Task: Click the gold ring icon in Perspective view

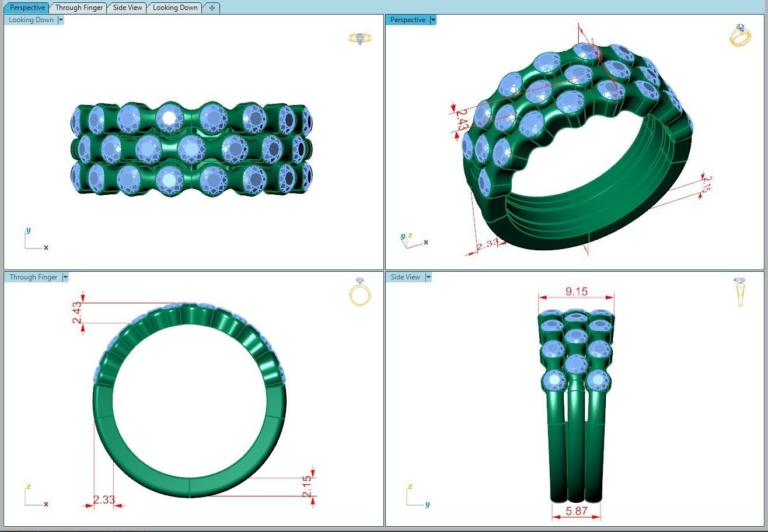Action: point(740,36)
